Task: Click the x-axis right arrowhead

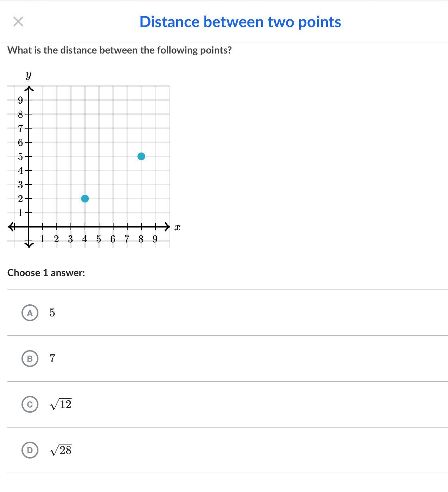Action: point(167,227)
